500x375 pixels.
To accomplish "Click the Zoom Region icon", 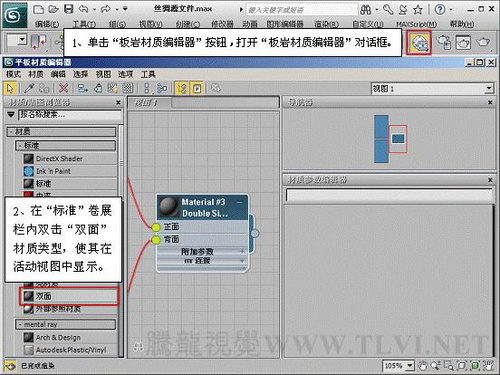I will (449, 366).
